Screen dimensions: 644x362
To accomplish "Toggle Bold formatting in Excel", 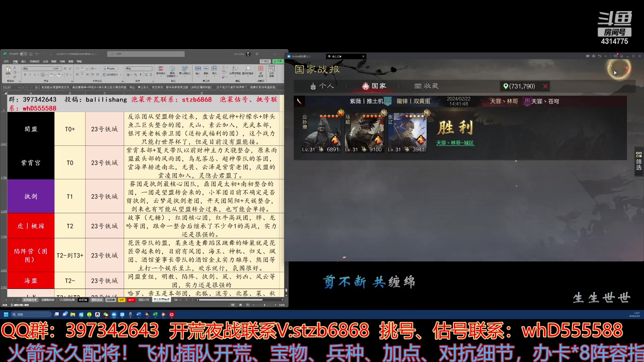I will pyautogui.click(x=25, y=75).
